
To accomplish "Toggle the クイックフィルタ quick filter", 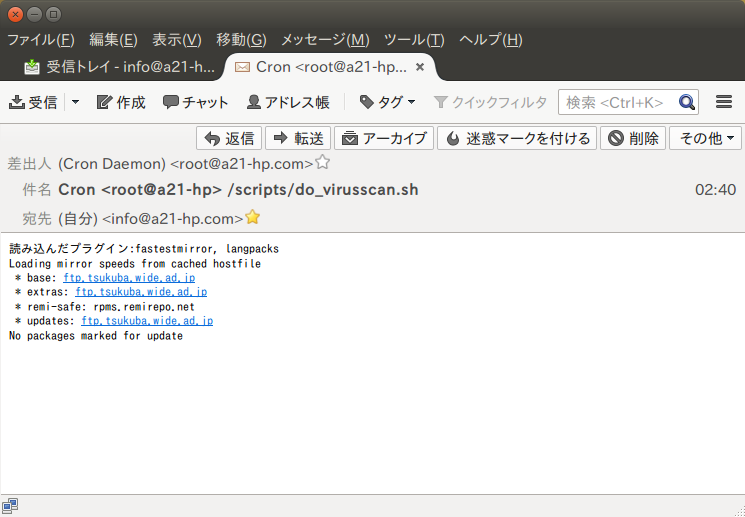I will click(x=490, y=102).
